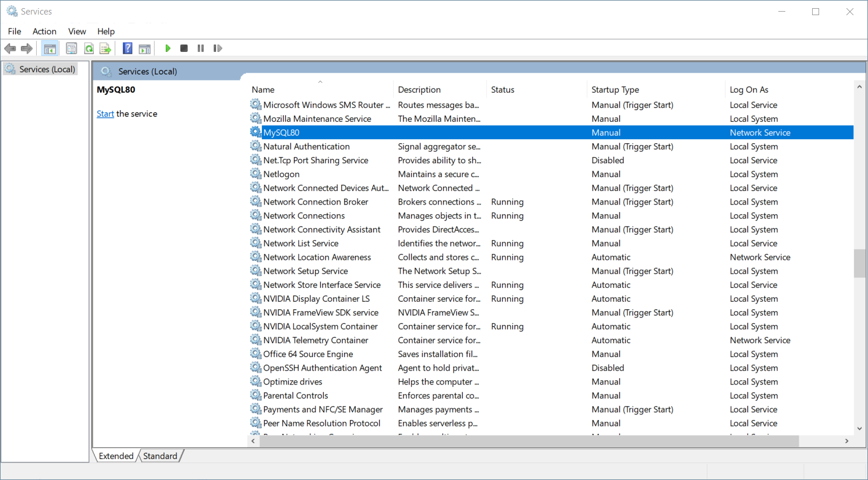Select Services (Local) in the console tree
Viewport: 868px width, 480px height.
pos(41,69)
